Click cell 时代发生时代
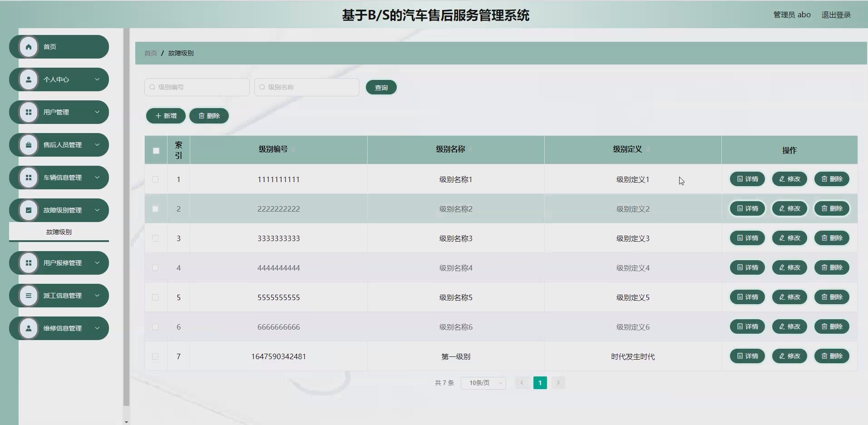Viewport: 868px width, 425px height. click(x=633, y=356)
